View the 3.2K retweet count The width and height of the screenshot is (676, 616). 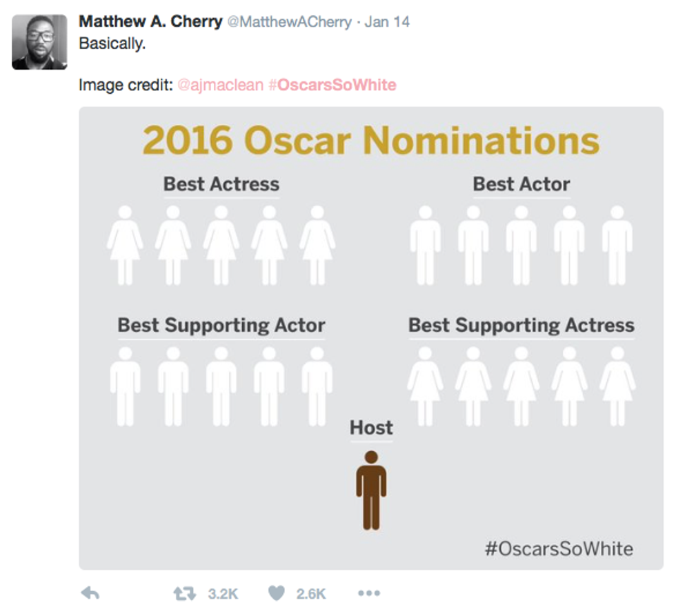(x=223, y=593)
